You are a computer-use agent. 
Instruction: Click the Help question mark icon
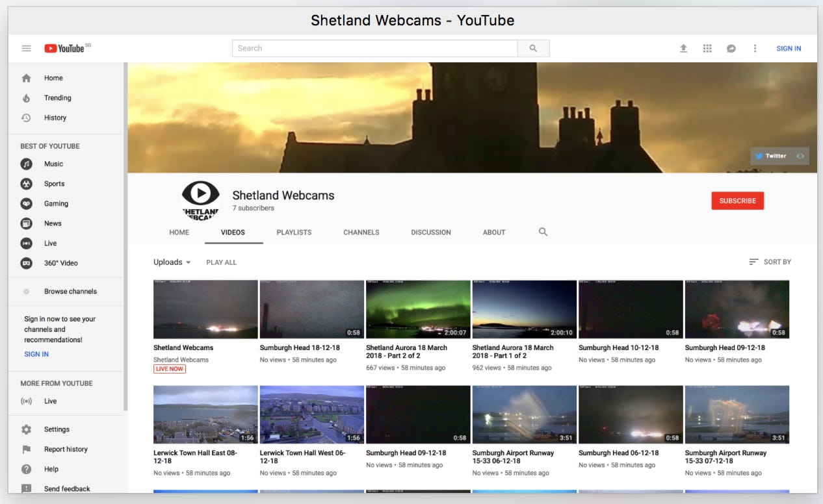[x=27, y=469]
